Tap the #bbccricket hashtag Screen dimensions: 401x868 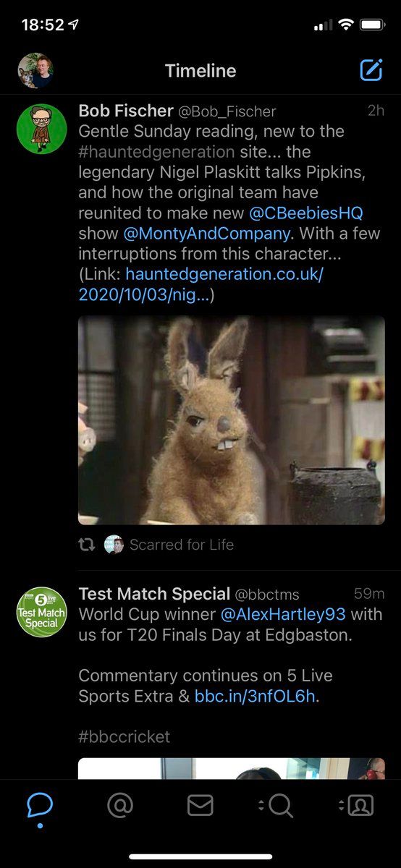(x=124, y=737)
